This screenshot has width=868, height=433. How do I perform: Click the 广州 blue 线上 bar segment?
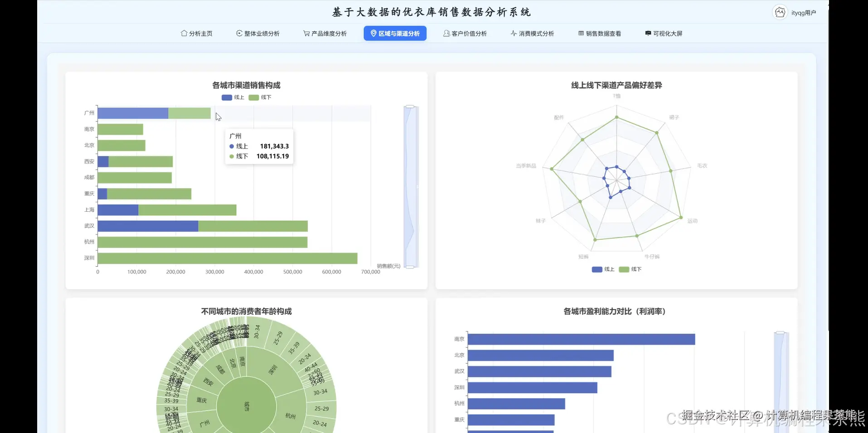133,113
